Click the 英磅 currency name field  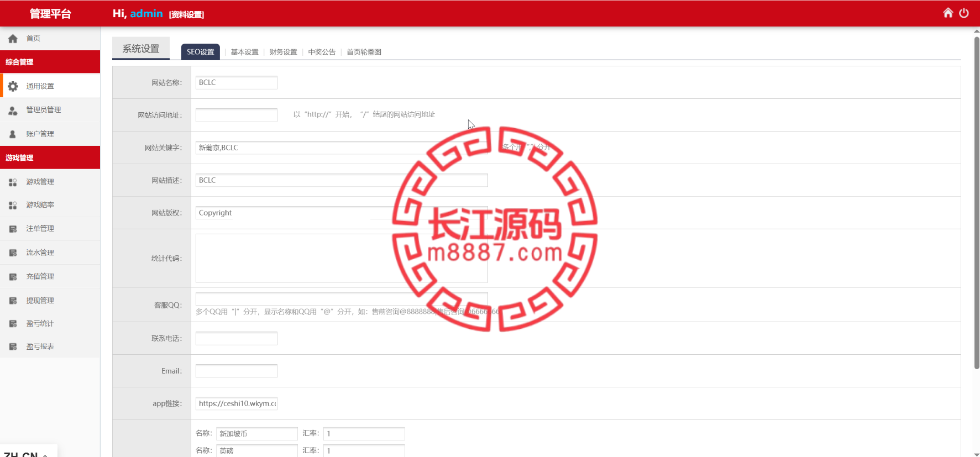point(256,450)
